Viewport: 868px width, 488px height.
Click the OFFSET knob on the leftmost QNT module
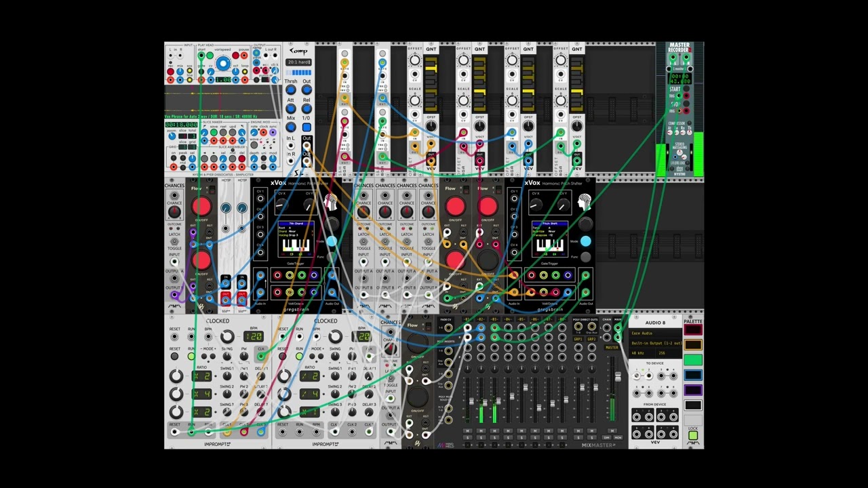click(x=414, y=61)
